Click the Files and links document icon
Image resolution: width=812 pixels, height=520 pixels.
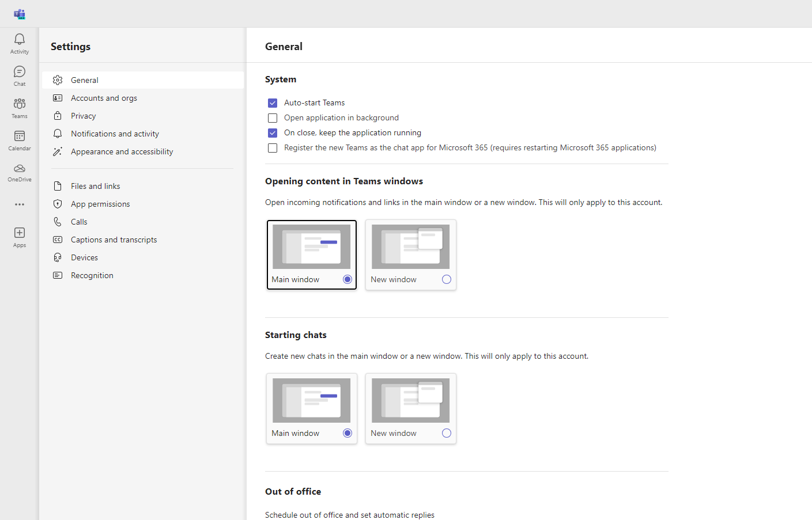(x=58, y=186)
